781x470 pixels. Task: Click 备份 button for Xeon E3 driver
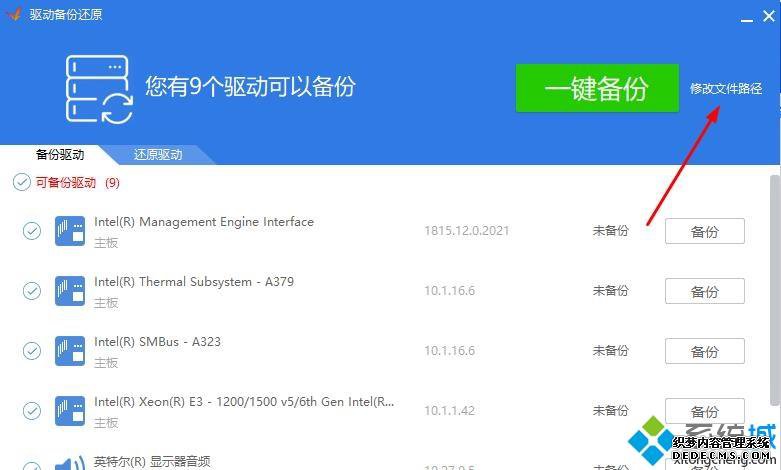point(705,411)
